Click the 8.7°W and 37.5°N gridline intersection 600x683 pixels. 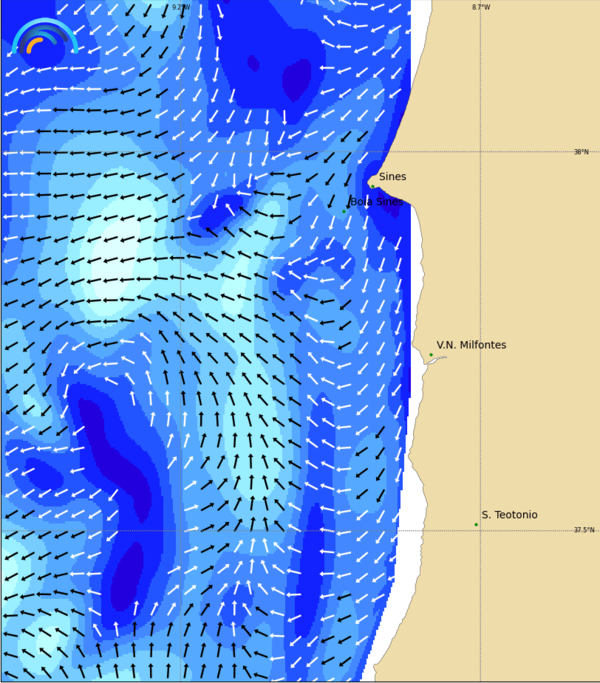coord(481,531)
